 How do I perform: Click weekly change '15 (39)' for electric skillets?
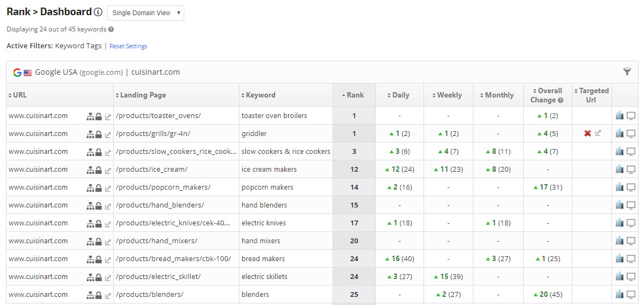(x=448, y=277)
